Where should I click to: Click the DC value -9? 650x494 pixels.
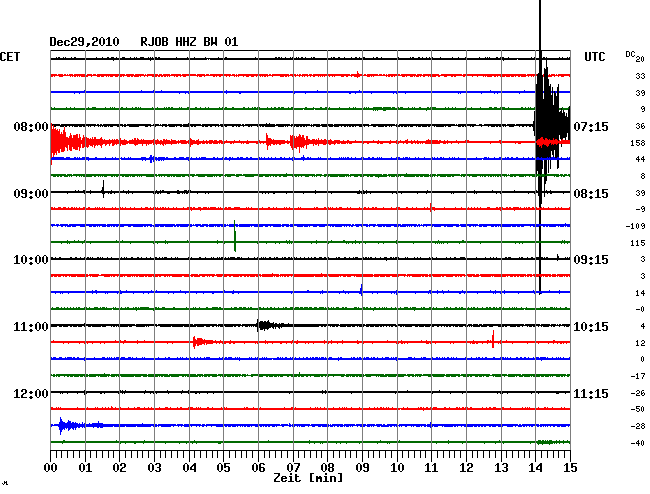tap(640, 210)
